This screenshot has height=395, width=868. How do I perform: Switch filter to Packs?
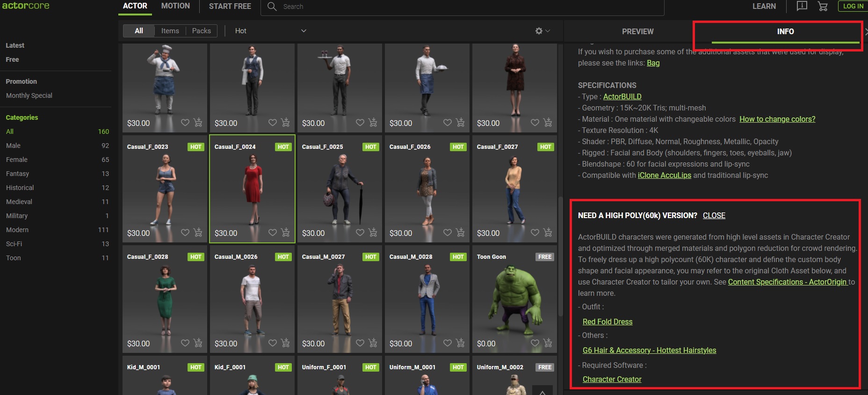202,31
